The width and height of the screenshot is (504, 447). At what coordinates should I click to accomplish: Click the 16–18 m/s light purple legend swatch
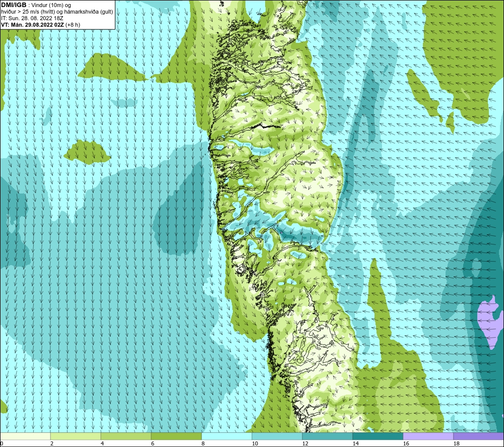(428, 436)
